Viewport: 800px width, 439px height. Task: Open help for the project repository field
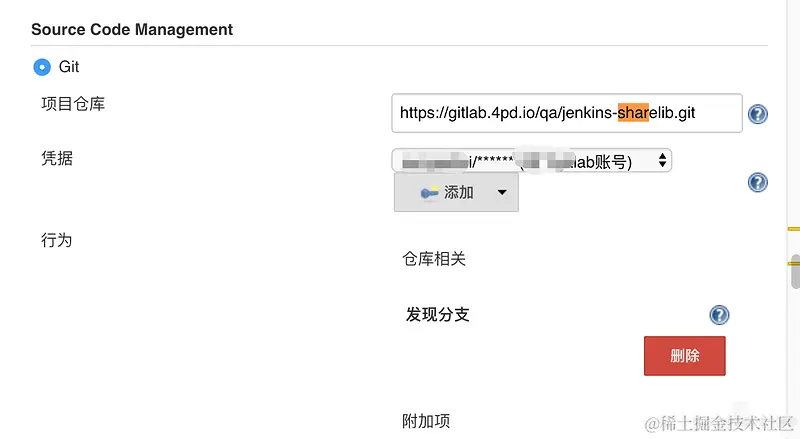coord(758,114)
